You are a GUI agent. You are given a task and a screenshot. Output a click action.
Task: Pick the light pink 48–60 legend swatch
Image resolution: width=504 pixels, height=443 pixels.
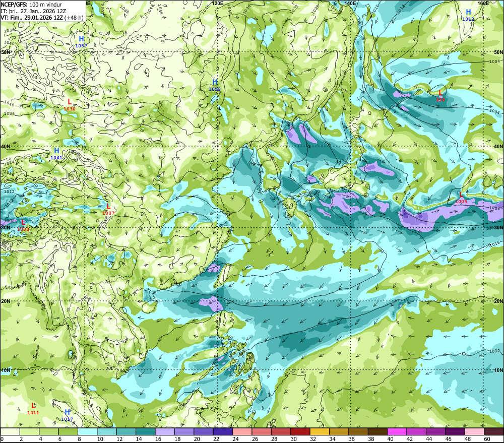click(x=474, y=431)
